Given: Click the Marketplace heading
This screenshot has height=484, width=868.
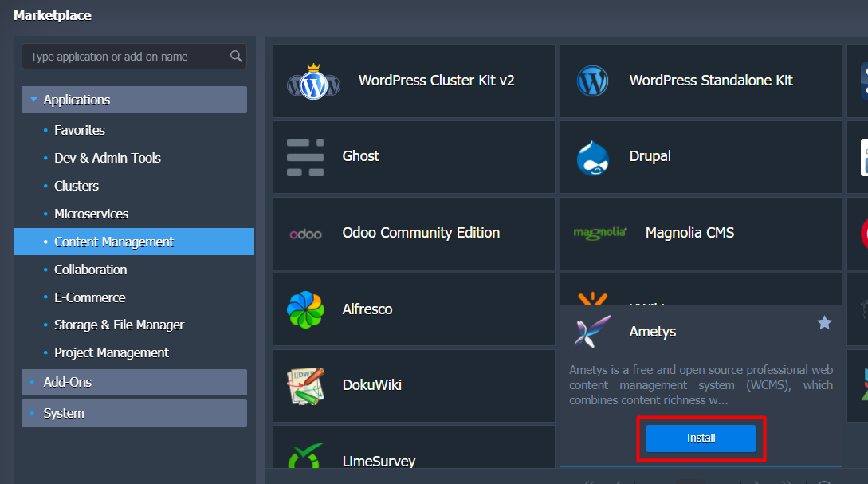Looking at the screenshot, I should [52, 15].
